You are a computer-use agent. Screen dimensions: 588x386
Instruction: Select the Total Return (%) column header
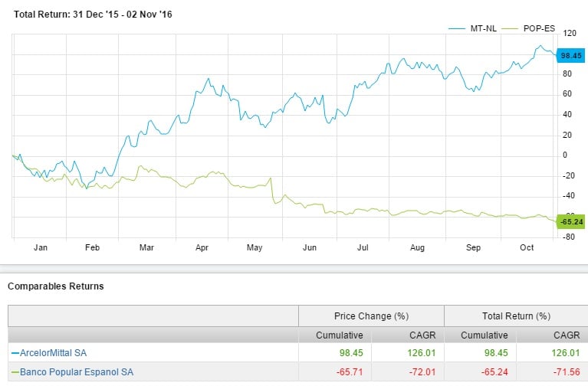pyautogui.click(x=516, y=316)
